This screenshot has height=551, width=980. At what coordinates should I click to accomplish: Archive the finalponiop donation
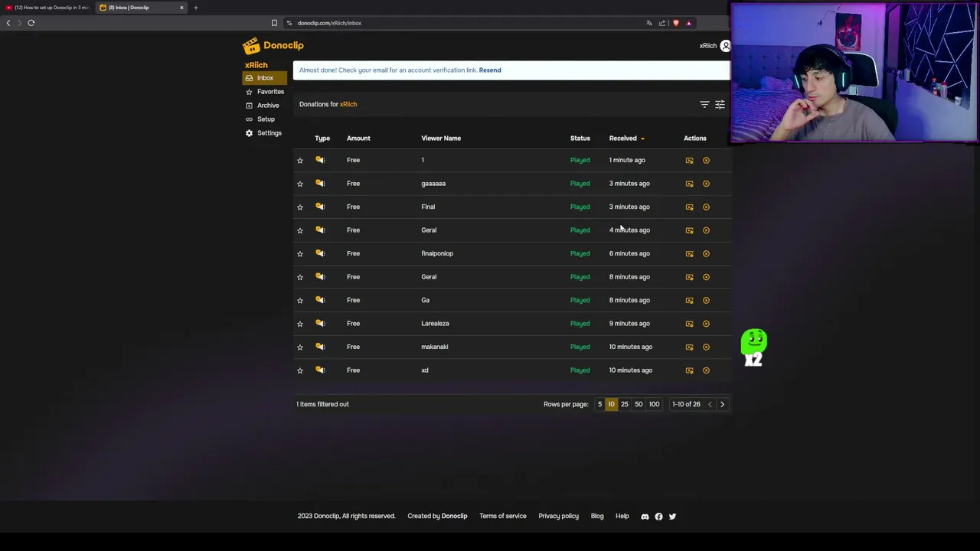[x=689, y=253]
